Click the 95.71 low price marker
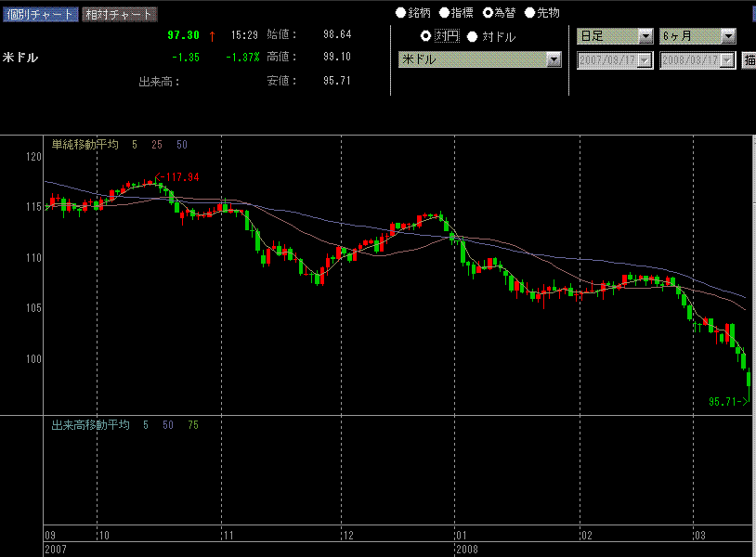756x557 pixels. click(728, 402)
